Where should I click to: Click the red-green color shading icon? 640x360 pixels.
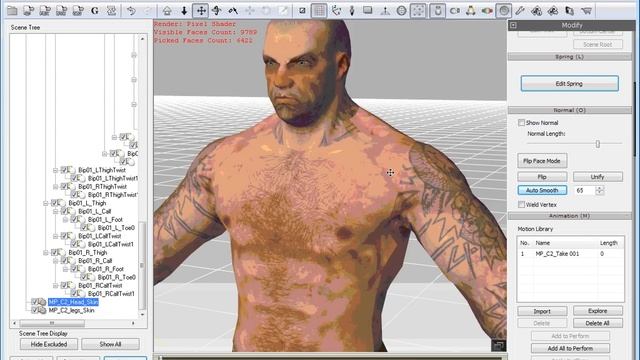point(487,11)
